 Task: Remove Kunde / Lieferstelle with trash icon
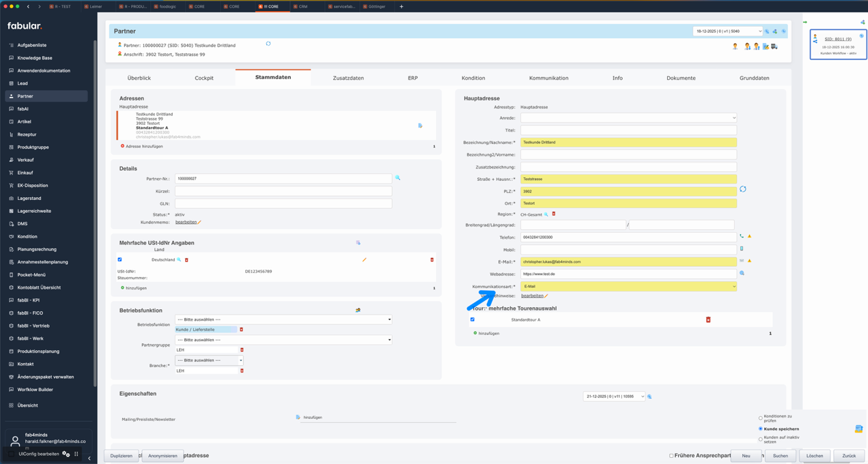tap(241, 330)
